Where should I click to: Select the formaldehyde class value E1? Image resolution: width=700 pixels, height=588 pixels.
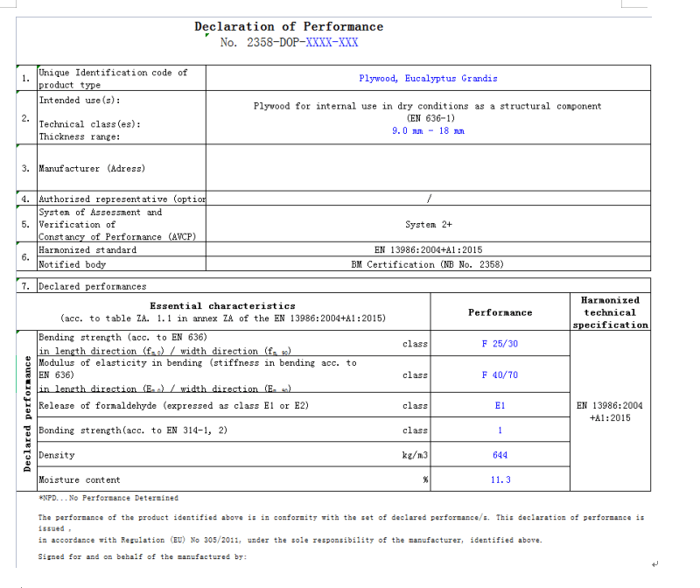(500, 406)
